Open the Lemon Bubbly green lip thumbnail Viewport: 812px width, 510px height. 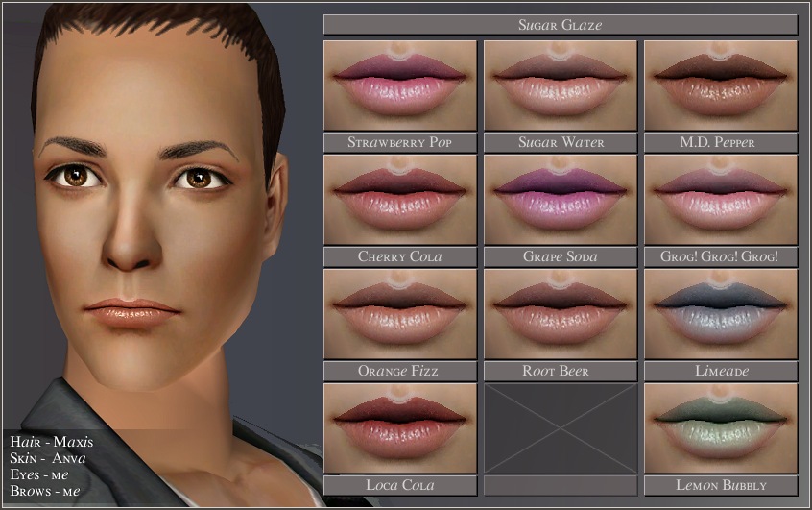[721, 428]
